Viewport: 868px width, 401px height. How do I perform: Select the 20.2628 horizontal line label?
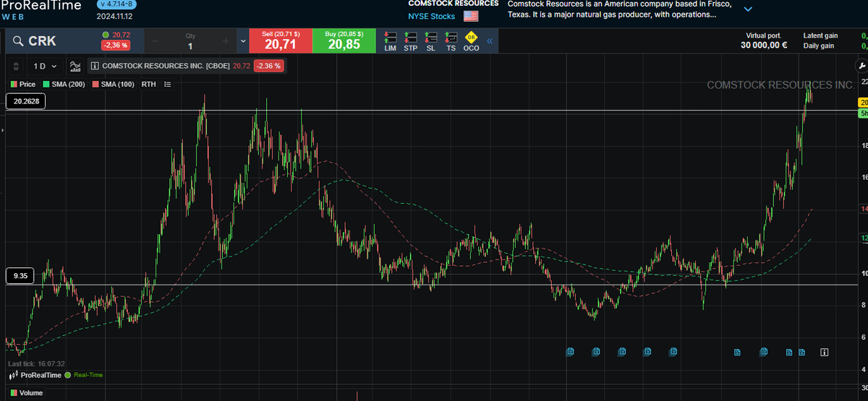26,102
